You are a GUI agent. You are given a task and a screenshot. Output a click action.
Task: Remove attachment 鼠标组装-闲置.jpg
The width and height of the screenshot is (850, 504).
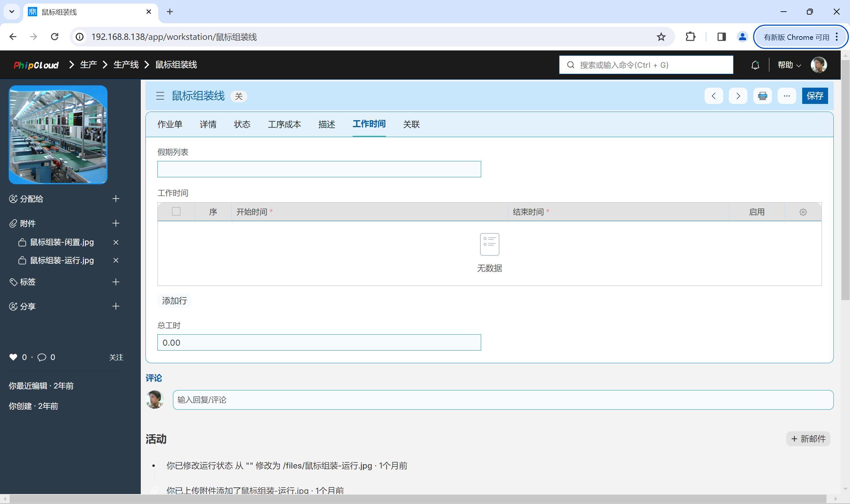click(x=116, y=242)
